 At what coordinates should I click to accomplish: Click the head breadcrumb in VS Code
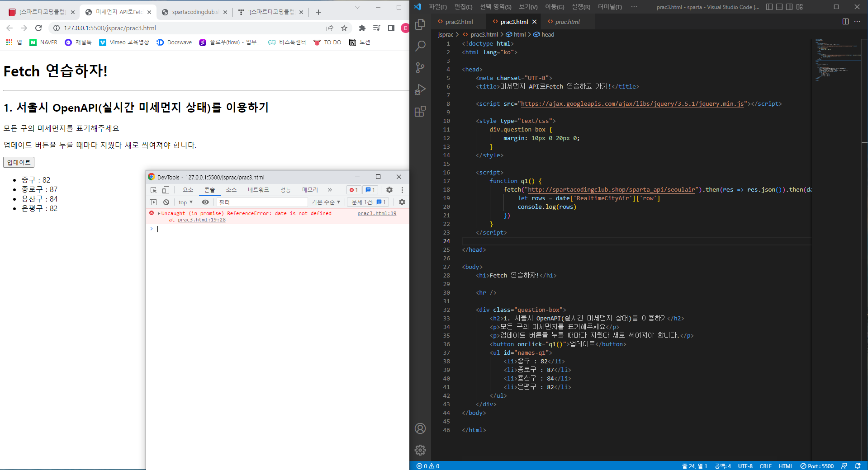544,34
